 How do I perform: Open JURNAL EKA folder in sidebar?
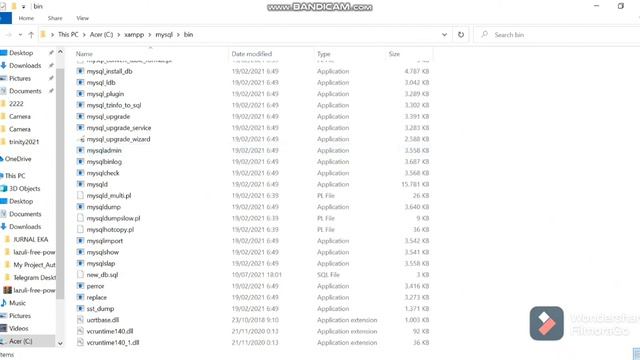31,239
